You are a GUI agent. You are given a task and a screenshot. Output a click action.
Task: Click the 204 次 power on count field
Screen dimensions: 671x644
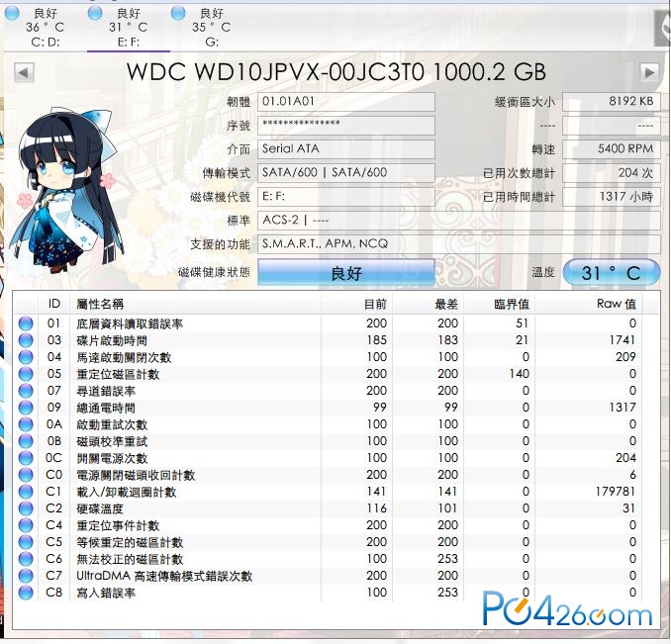point(611,173)
